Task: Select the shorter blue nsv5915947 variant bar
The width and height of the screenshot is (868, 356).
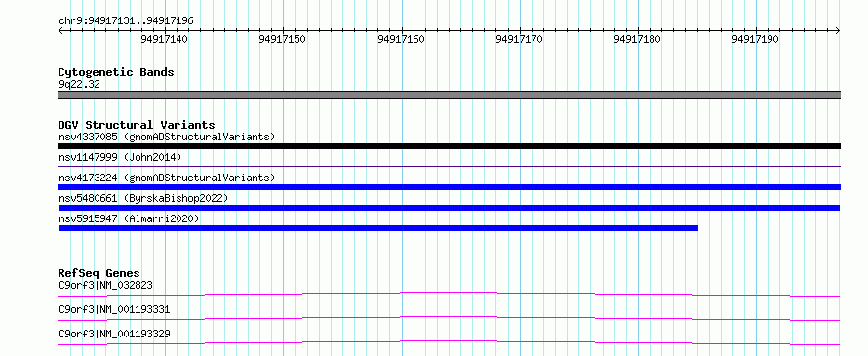Action: (378, 228)
